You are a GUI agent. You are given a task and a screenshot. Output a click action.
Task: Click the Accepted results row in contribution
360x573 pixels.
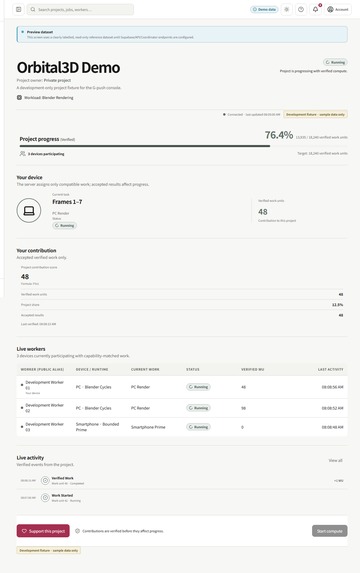click(182, 315)
